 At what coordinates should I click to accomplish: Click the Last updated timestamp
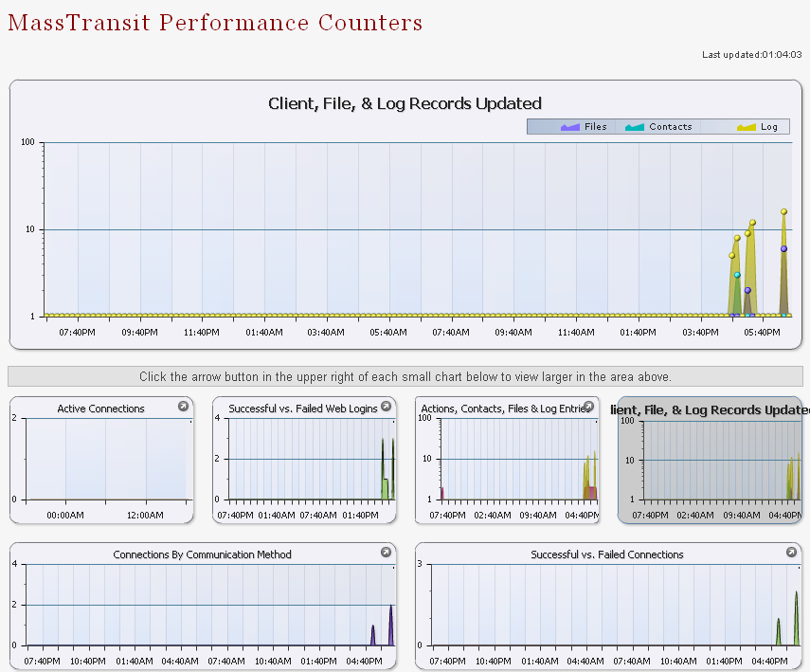pyautogui.click(x=752, y=55)
